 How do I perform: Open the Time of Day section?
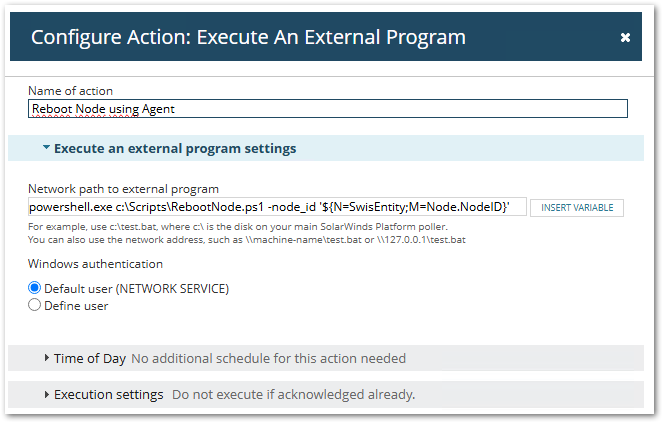click(x=89, y=358)
